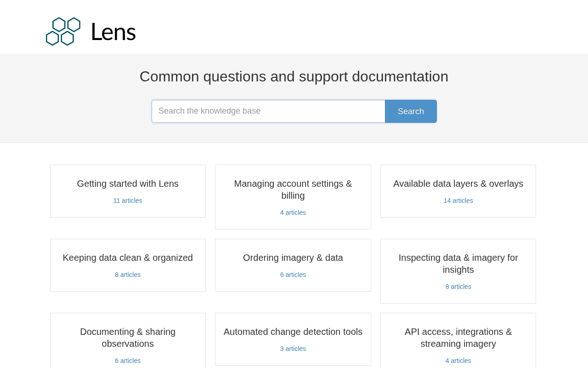Open Documenting & sharing observations category
The height and width of the screenshot is (368, 588).
tap(128, 338)
